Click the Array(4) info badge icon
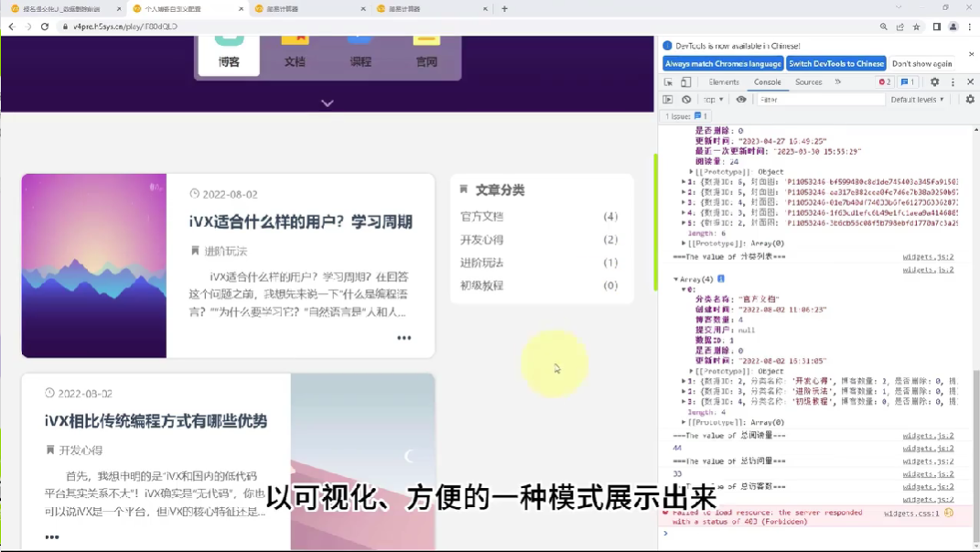The width and height of the screenshot is (980, 552). pyautogui.click(x=721, y=279)
